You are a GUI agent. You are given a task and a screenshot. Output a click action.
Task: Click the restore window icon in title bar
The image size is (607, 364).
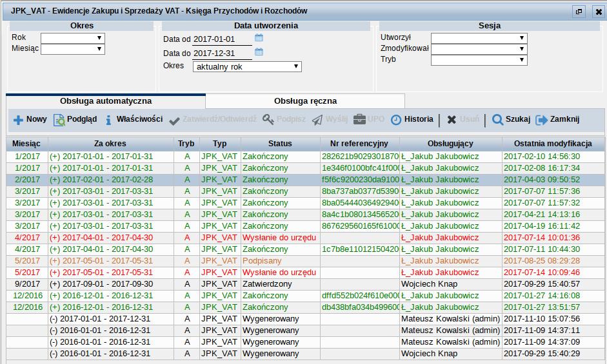click(579, 12)
